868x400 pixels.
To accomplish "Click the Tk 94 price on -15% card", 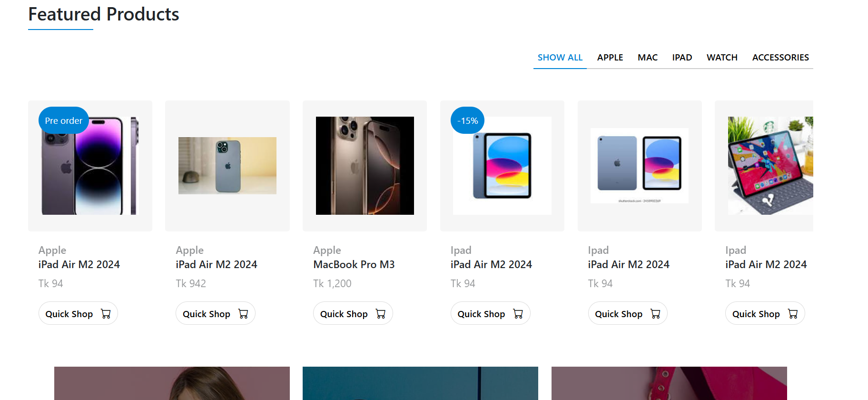I will pos(463,283).
